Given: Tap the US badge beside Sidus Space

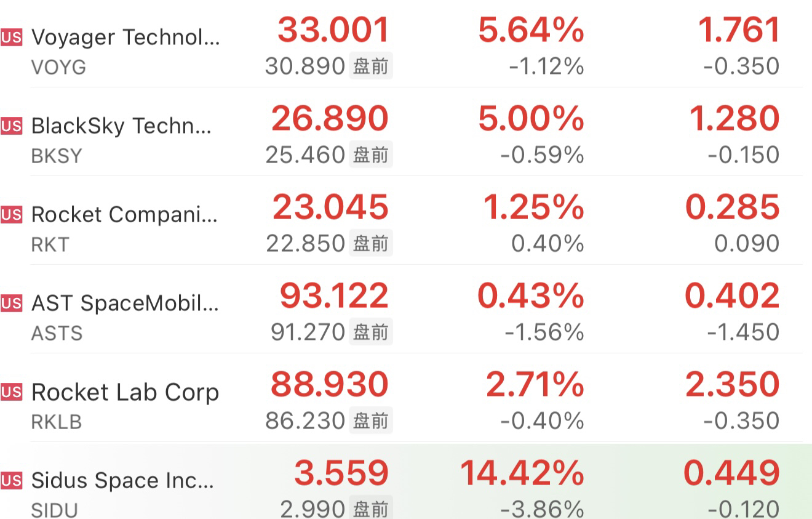Looking at the screenshot, I should (x=12, y=481).
